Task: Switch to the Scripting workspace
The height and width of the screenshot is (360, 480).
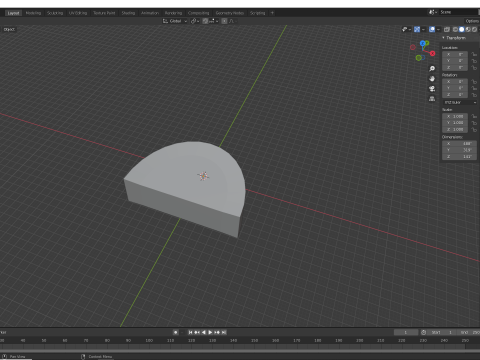Action: [258, 13]
